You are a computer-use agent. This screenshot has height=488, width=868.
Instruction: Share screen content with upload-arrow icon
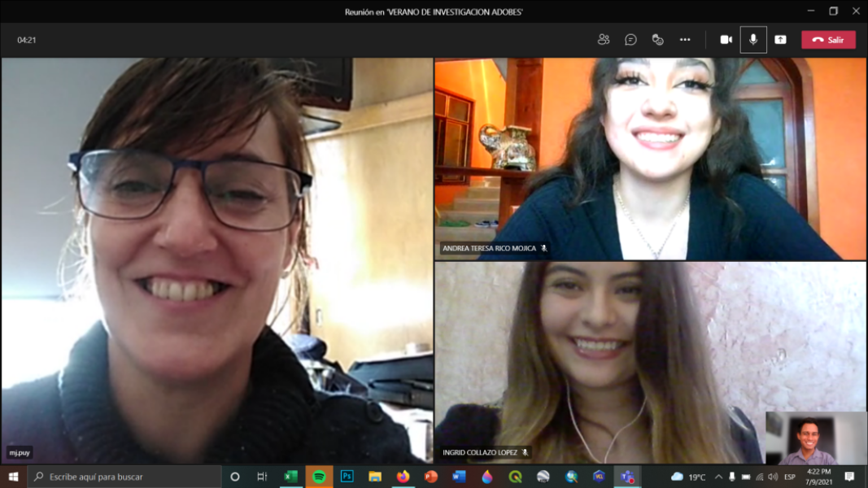click(780, 40)
